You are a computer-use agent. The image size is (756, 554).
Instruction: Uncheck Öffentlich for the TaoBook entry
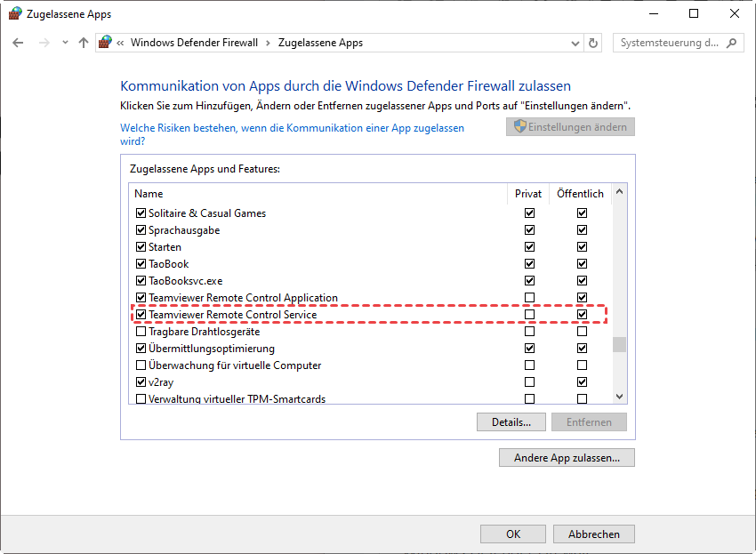pos(582,264)
